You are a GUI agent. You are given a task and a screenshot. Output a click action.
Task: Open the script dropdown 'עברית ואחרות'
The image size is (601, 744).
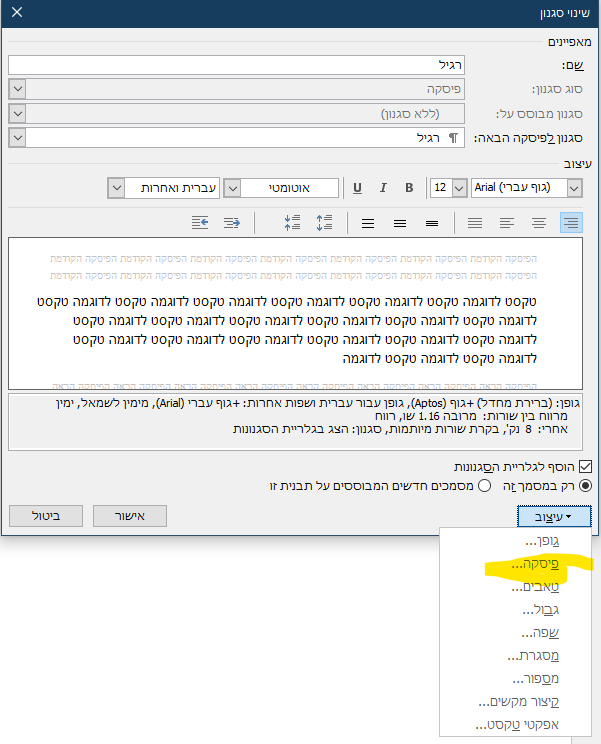116,188
